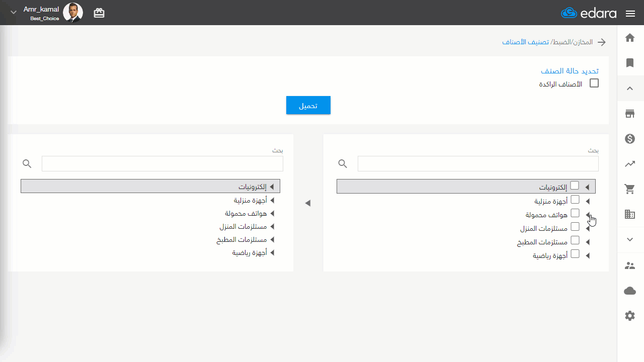Collapse sidebar section with up chevron
Image resolution: width=644 pixels, height=362 pixels.
pos(630,88)
